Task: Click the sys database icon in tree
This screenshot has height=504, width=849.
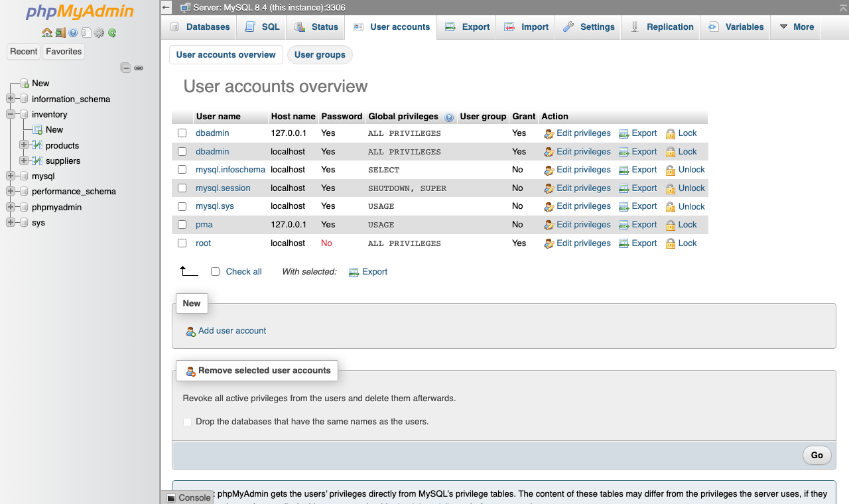Action: [x=25, y=223]
